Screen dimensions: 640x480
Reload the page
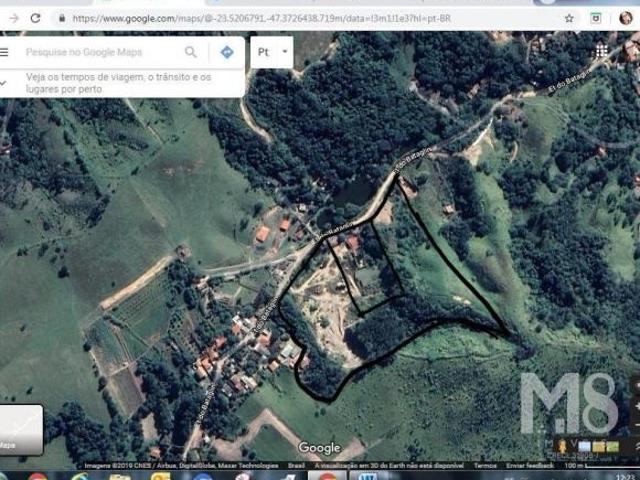[36, 18]
